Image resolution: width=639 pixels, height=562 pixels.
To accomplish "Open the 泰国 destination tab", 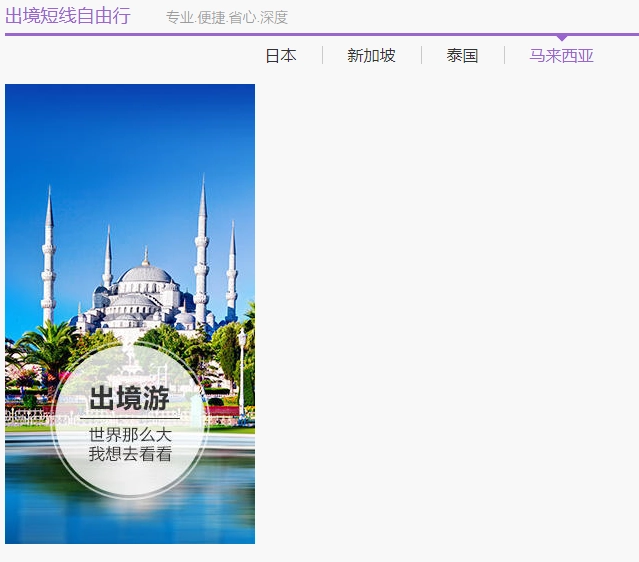I will [462, 56].
